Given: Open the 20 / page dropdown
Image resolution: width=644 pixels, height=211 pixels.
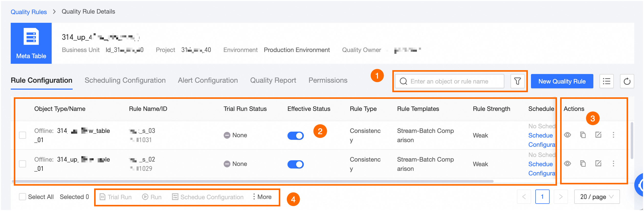Looking at the screenshot, I should (x=597, y=197).
